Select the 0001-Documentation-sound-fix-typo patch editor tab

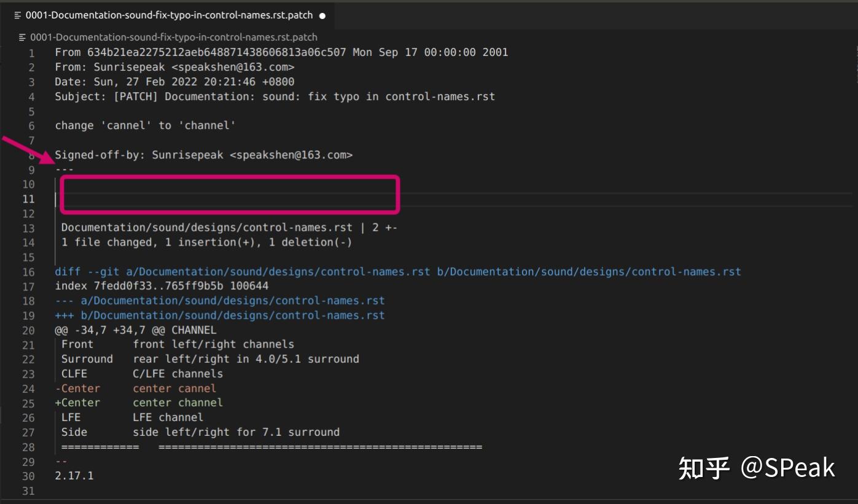(169, 15)
